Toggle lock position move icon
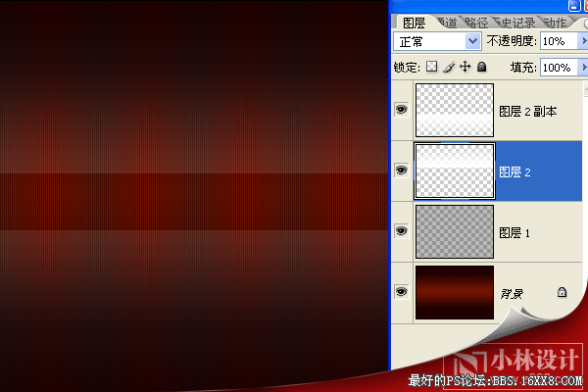 [465, 67]
